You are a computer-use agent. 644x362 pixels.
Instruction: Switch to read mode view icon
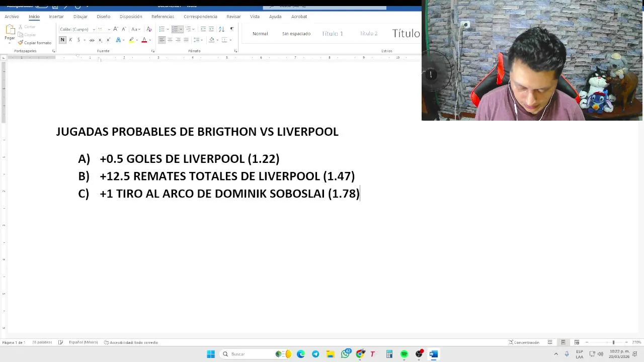tap(549, 342)
